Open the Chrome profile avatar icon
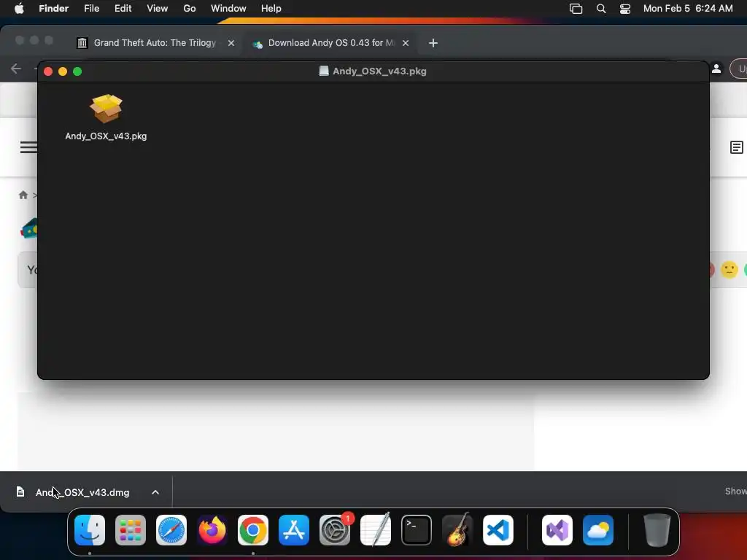Viewport: 747px width, 560px height. pos(716,69)
